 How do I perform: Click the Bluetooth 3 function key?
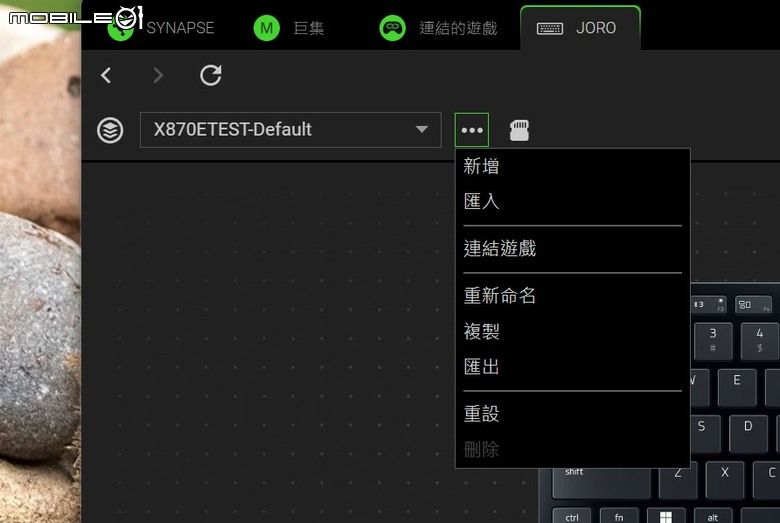(709, 305)
